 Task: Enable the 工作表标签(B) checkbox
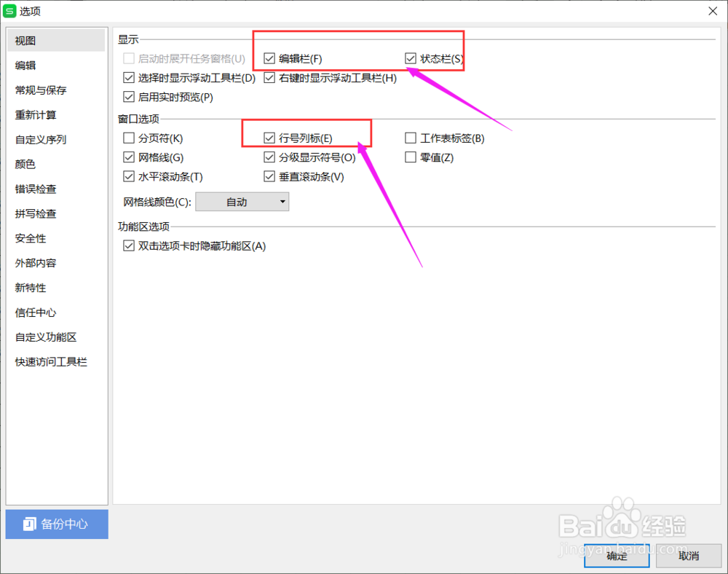pyautogui.click(x=411, y=138)
